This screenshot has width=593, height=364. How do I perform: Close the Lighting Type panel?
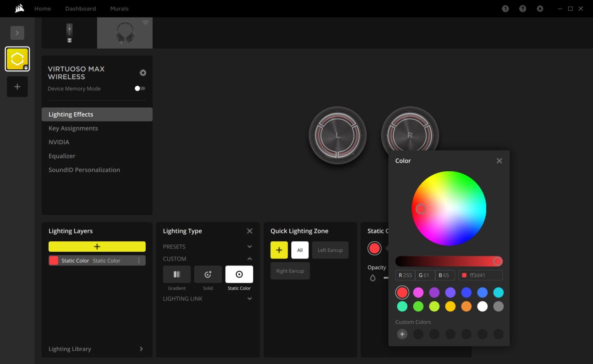coord(249,231)
